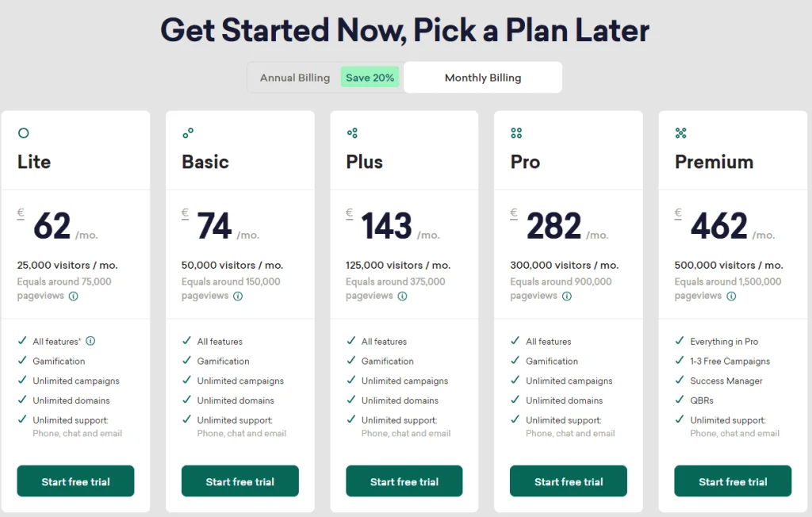Start free trial for the Lite plan
Image resolution: width=812 pixels, height=517 pixels.
coord(75,481)
